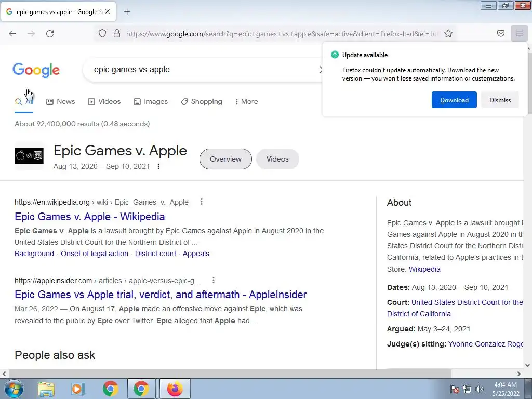Screen dimensions: 532x399
Task: Select the Videos chip button
Action: point(277,159)
